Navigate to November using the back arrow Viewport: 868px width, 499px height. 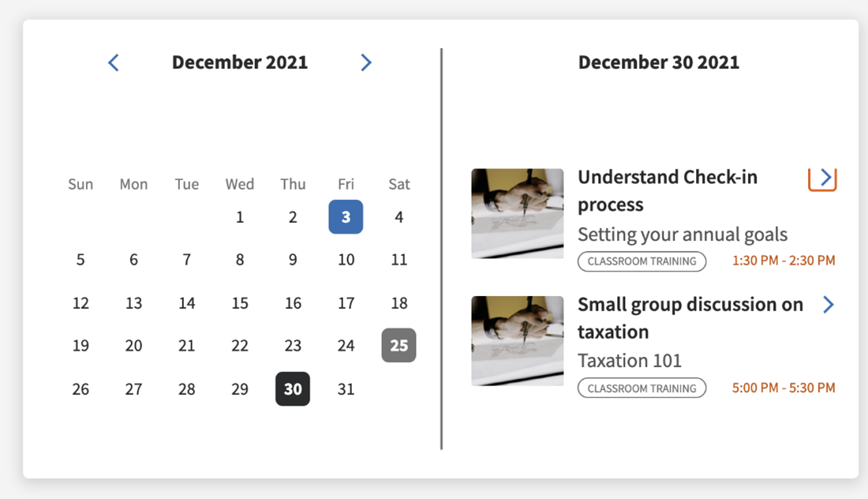[x=113, y=62]
